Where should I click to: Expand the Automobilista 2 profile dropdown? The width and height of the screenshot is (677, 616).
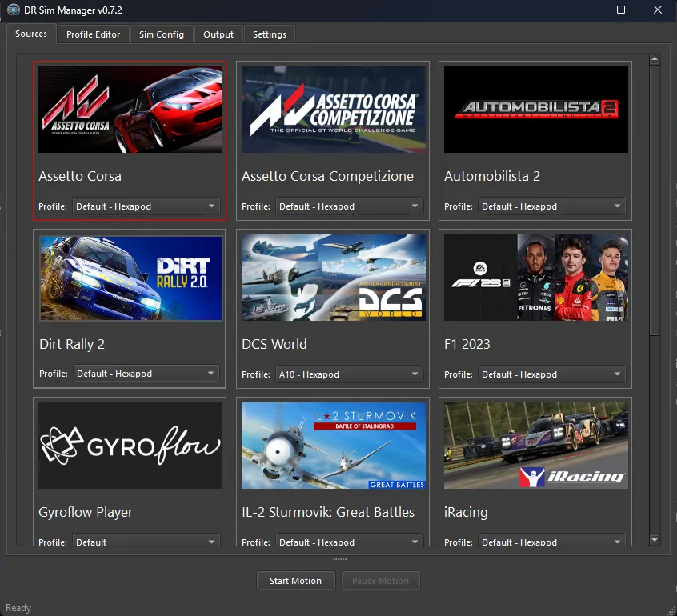pyautogui.click(x=552, y=206)
